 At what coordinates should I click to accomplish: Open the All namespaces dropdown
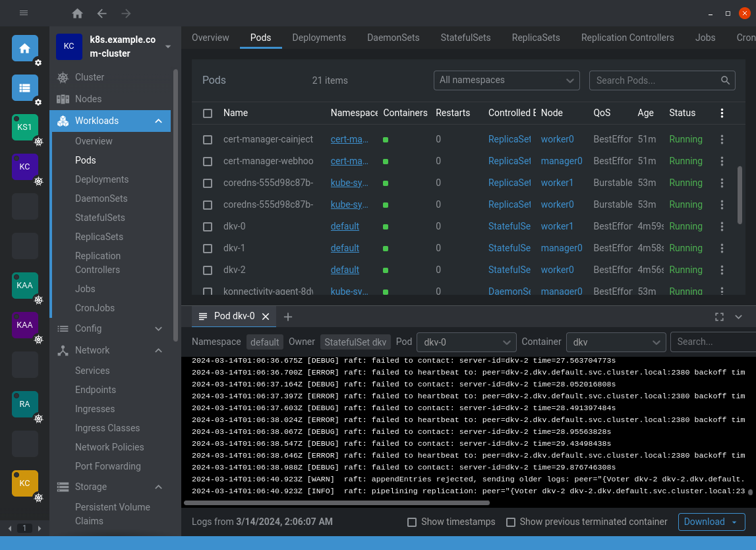[x=506, y=80]
